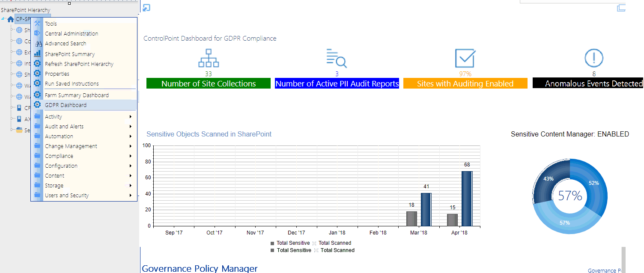Click the Refresh SharePoint Hierarchy gear icon
Screen dimensions: 644x273
coord(38,63)
